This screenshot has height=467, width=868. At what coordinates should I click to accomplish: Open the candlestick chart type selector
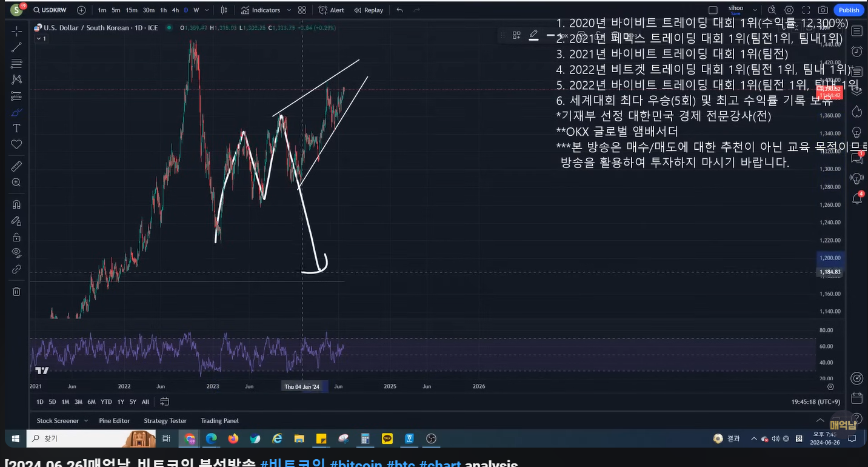point(224,10)
